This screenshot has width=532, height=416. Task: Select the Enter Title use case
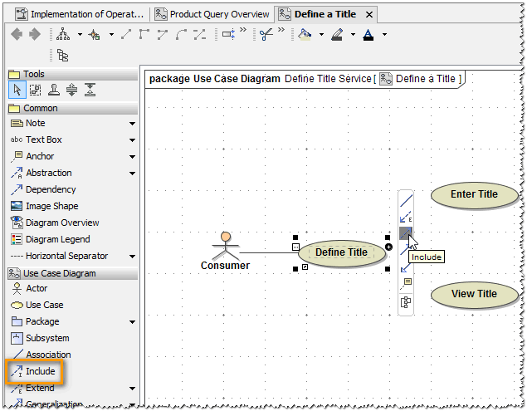pos(474,194)
